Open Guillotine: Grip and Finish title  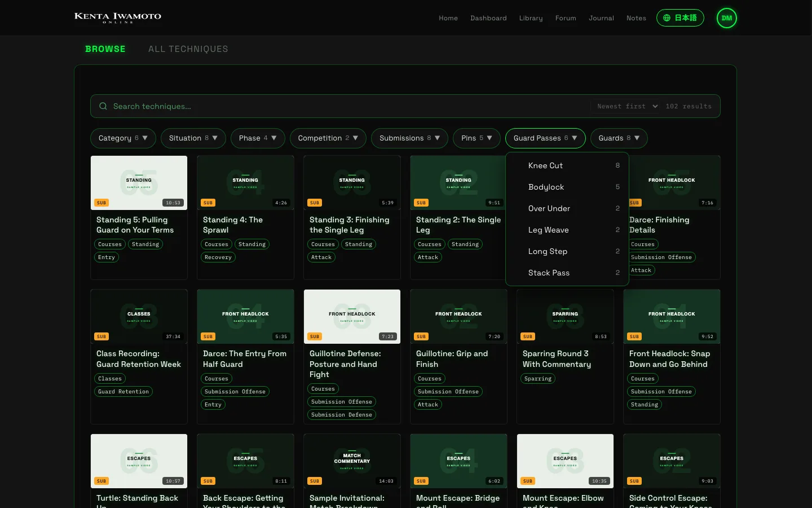click(452, 359)
